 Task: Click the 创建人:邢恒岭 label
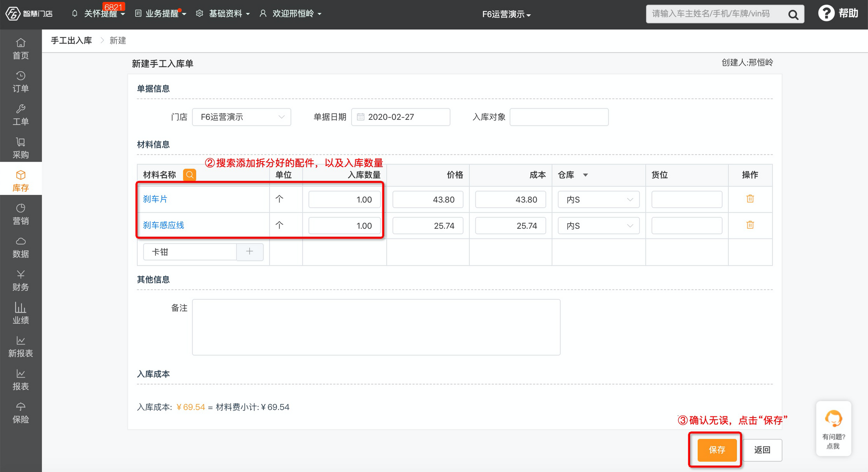tap(747, 63)
